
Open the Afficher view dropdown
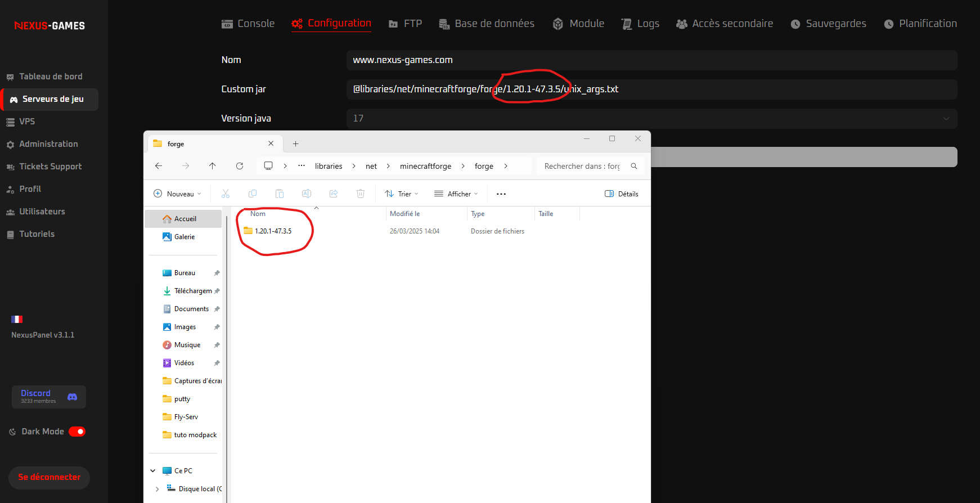tap(456, 194)
